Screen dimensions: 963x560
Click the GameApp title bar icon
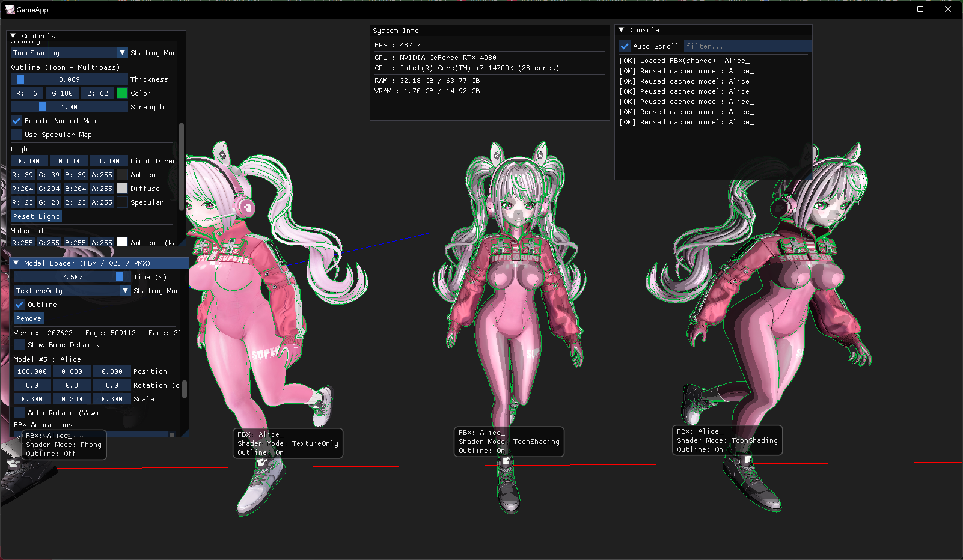tap(10, 9)
